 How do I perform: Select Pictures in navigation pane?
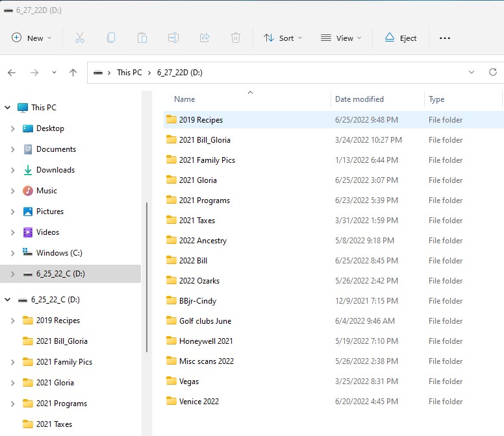(x=50, y=212)
